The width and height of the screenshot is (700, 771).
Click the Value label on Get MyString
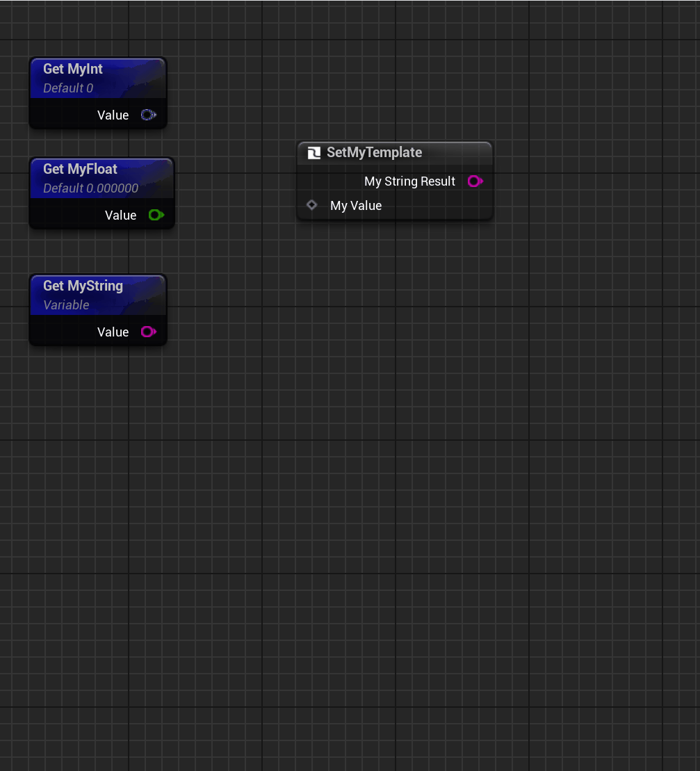[x=113, y=332]
